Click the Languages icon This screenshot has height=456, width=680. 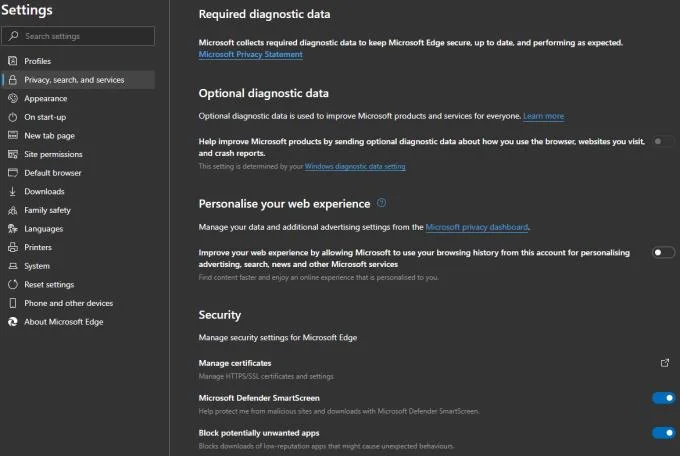pos(13,229)
